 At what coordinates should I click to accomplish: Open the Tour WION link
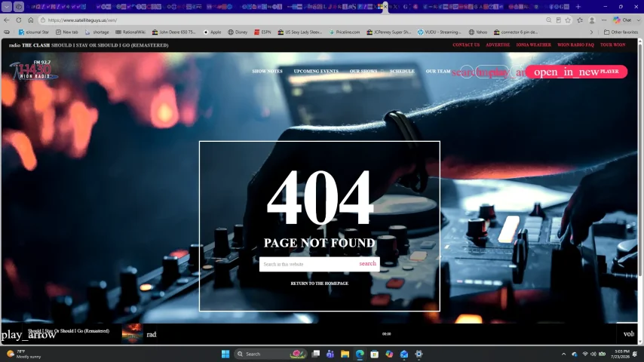[612, 44]
